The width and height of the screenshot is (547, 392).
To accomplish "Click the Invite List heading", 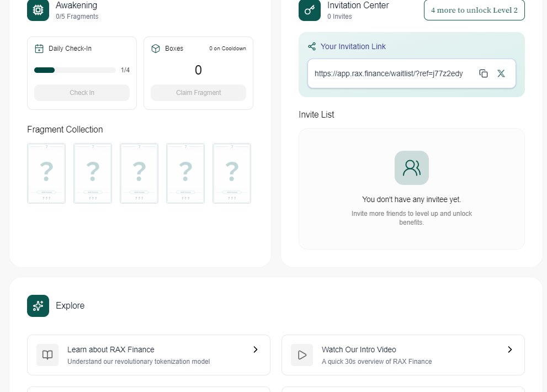I will [x=316, y=114].
